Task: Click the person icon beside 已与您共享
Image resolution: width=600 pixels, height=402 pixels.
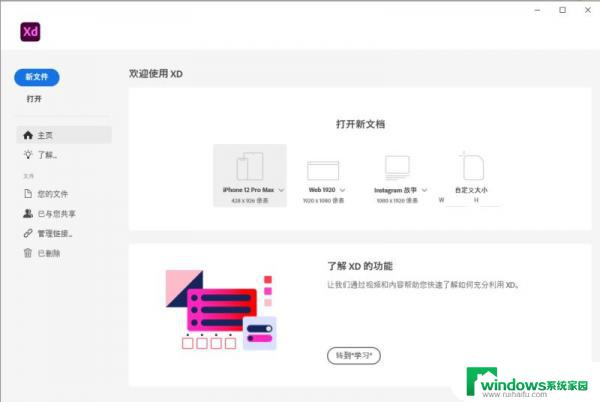Action: click(28, 213)
